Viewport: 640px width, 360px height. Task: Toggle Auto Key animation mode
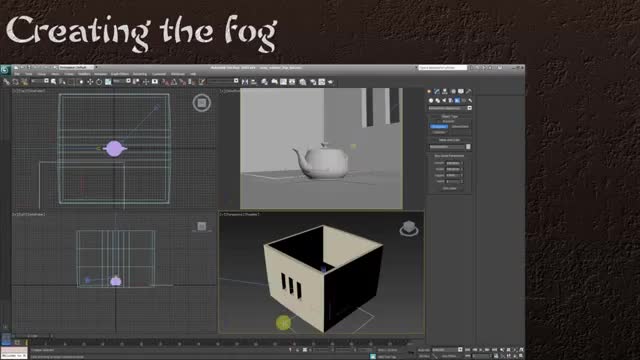pyautogui.click(x=424, y=350)
